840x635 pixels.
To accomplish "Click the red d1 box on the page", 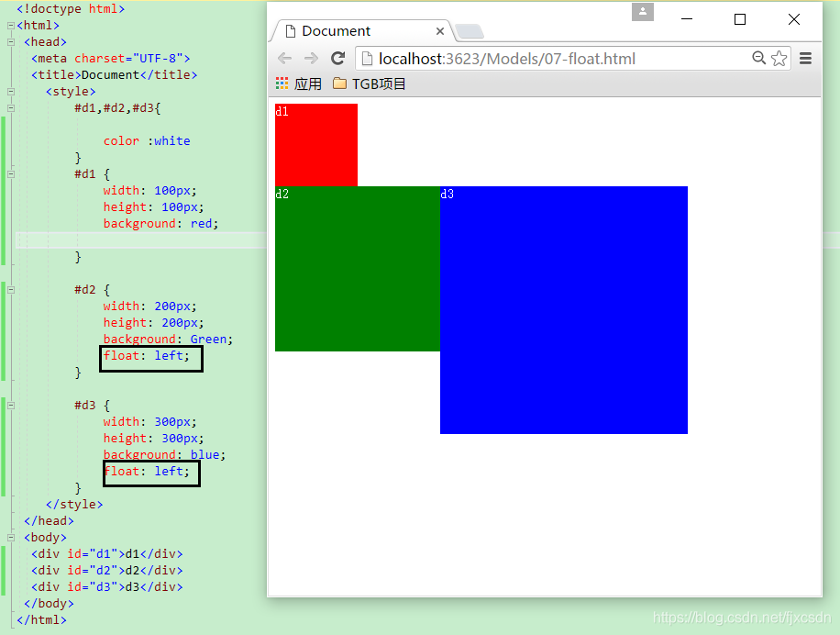I will coord(316,145).
